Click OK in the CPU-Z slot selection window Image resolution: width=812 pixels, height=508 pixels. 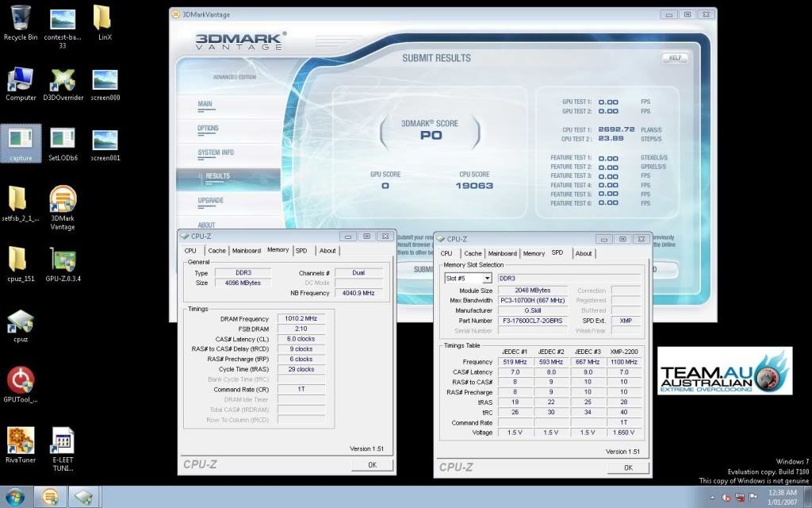point(628,468)
